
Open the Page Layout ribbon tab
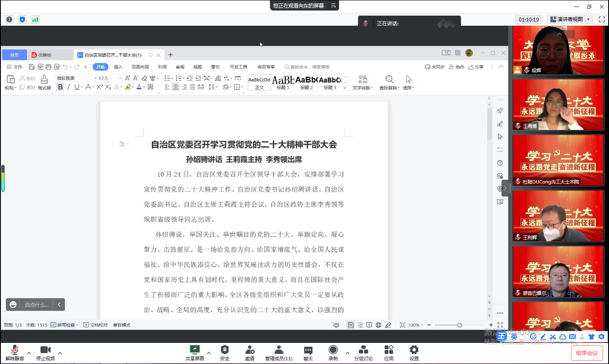140,67
